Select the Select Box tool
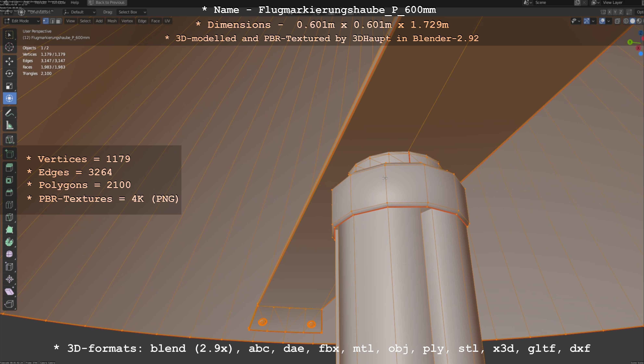644x364 pixels. (9, 35)
